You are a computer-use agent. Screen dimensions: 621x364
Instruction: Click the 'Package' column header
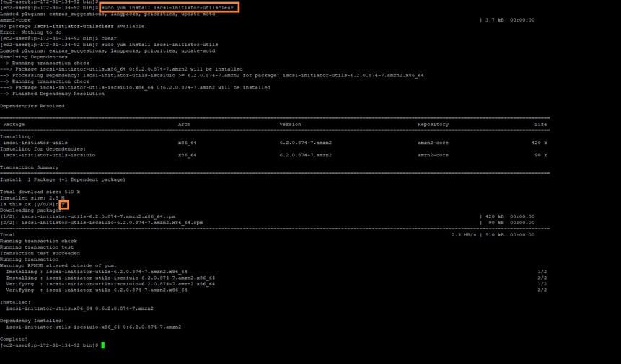pyautogui.click(x=14, y=124)
